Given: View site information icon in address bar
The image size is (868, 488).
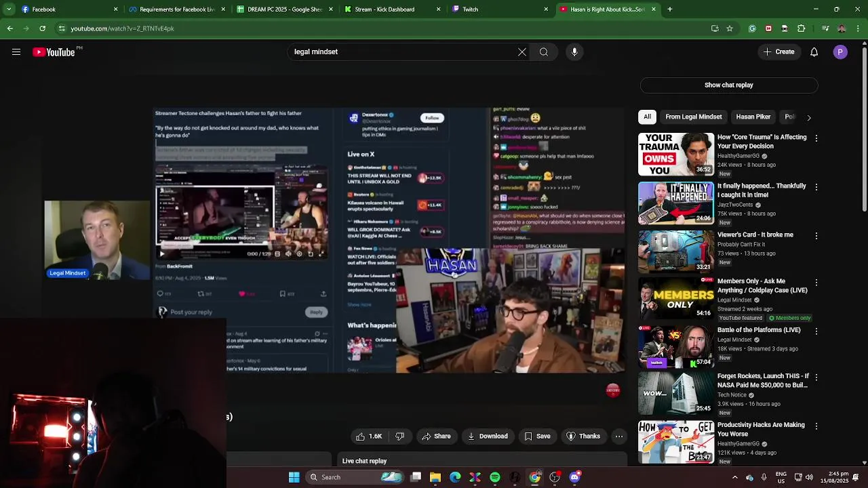Looking at the screenshot, I should click(62, 28).
